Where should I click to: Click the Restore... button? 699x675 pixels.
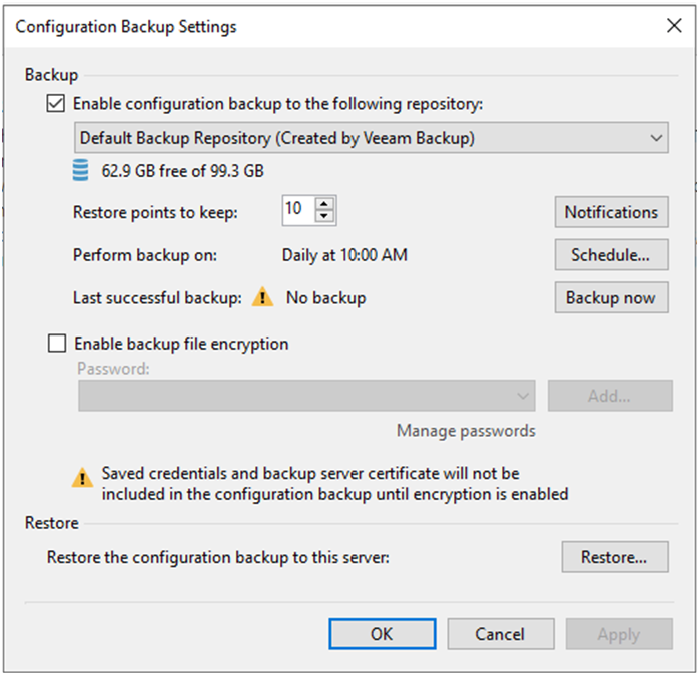point(615,557)
